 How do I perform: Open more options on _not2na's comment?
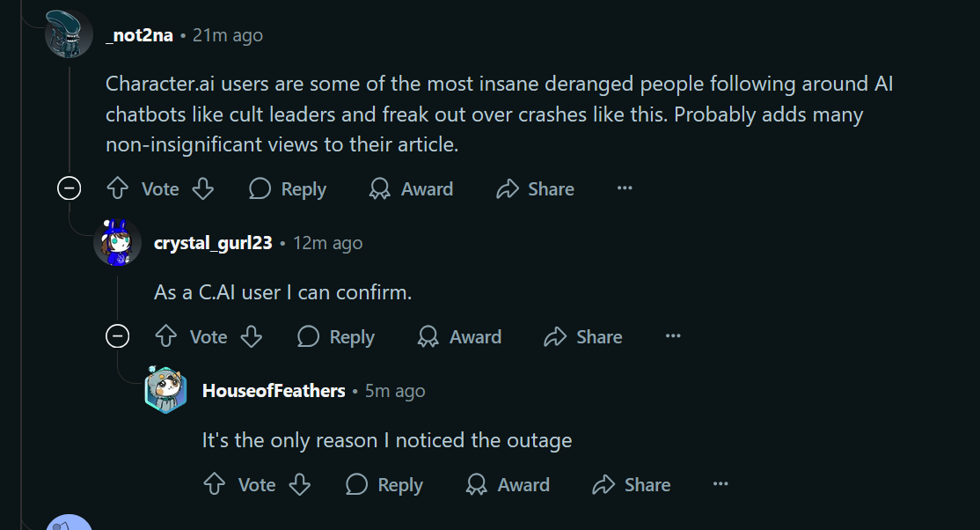click(x=625, y=188)
